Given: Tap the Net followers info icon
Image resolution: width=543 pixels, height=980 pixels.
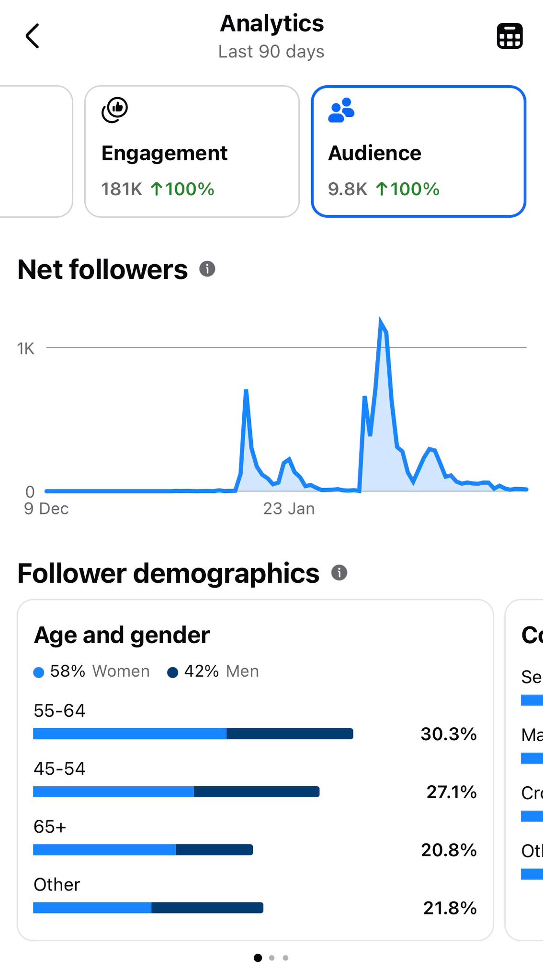Looking at the screenshot, I should [x=207, y=269].
